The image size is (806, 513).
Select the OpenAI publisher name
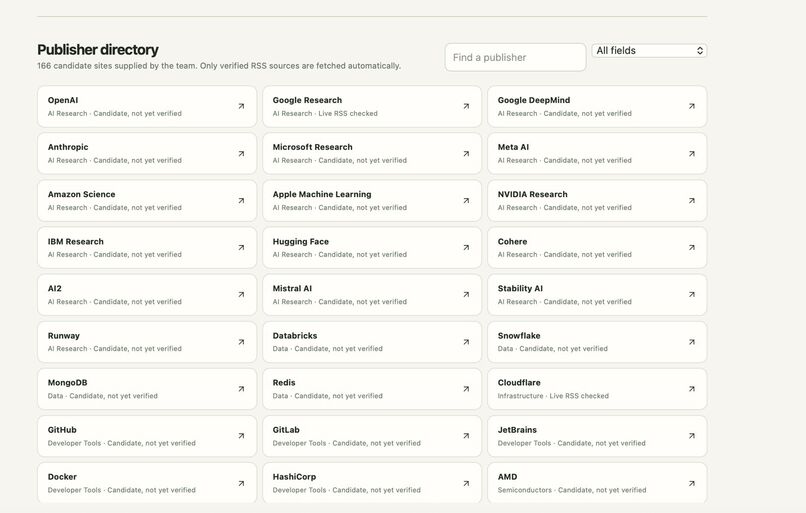click(63, 100)
